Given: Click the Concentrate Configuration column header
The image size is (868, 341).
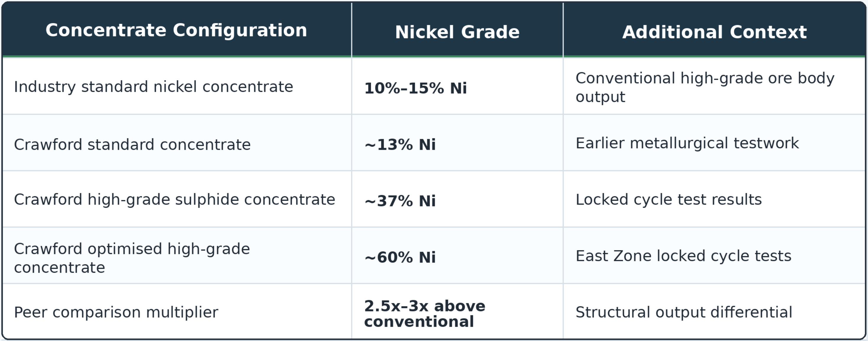Looking at the screenshot, I should point(176,30).
